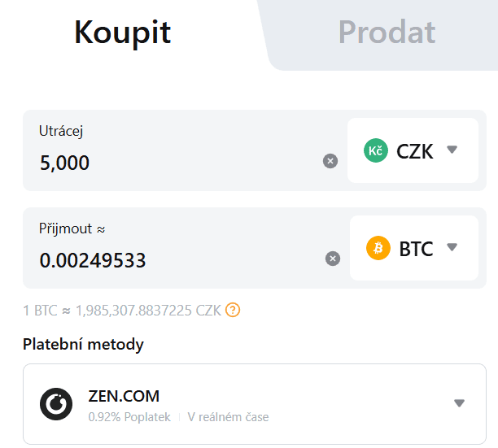This screenshot has height=448, width=498.
Task: Click the ZEN.COM payment method name
Action: [x=124, y=396]
